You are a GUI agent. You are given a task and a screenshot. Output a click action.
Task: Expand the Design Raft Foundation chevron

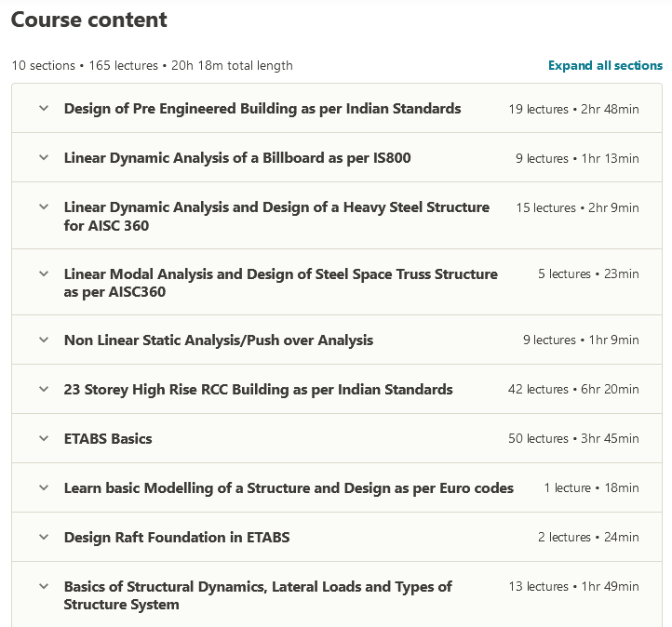[x=43, y=537]
